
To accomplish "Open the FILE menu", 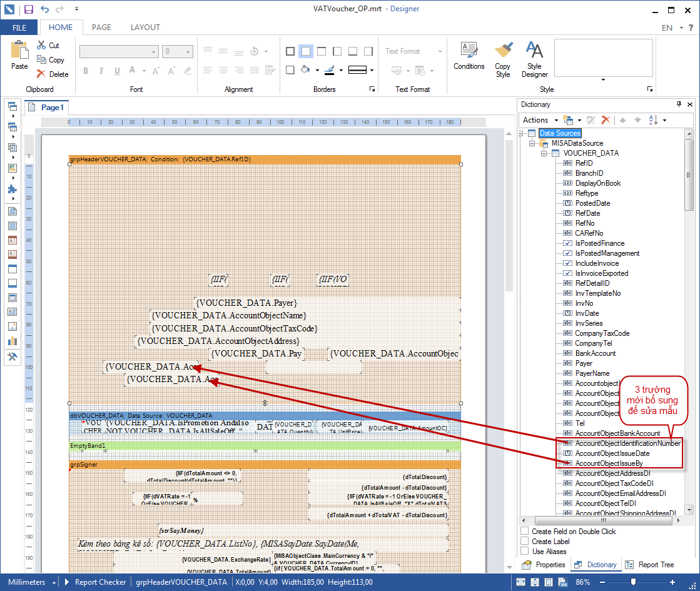I will click(x=19, y=28).
